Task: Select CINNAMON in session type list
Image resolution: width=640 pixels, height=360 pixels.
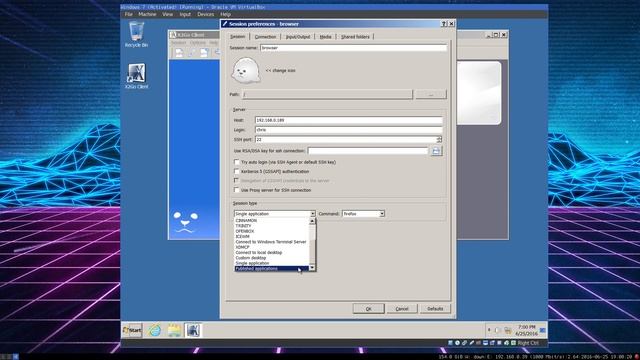Action: pyautogui.click(x=271, y=220)
